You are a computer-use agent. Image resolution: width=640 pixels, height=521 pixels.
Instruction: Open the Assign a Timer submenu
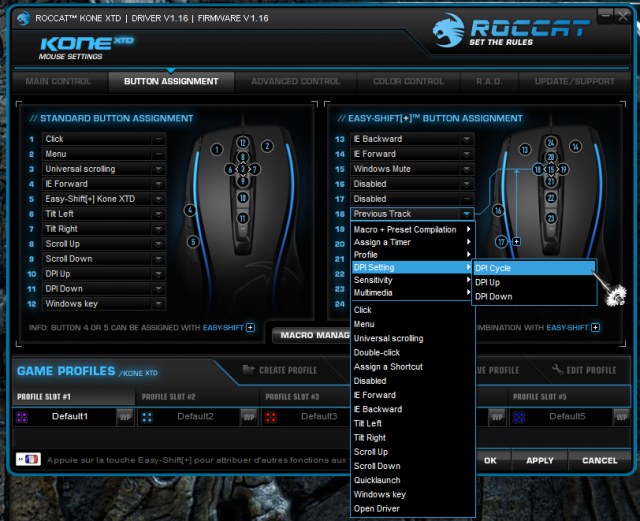412,242
